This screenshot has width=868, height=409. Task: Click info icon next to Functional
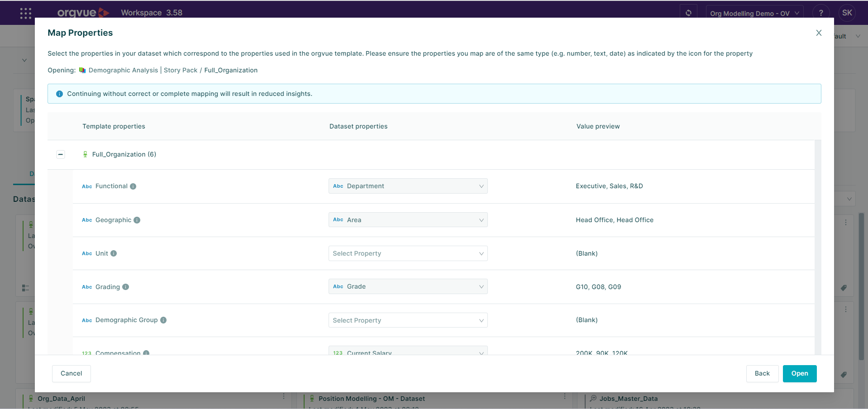[x=133, y=186]
